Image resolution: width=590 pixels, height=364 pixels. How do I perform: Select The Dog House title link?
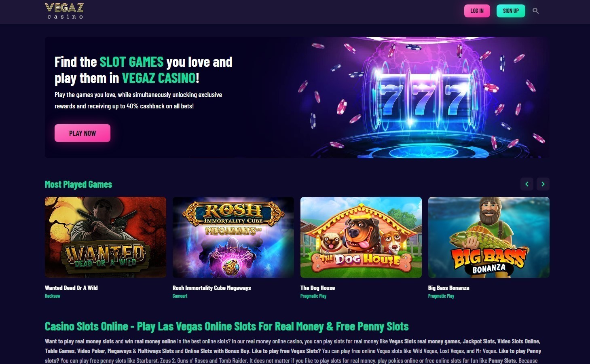[x=318, y=288]
